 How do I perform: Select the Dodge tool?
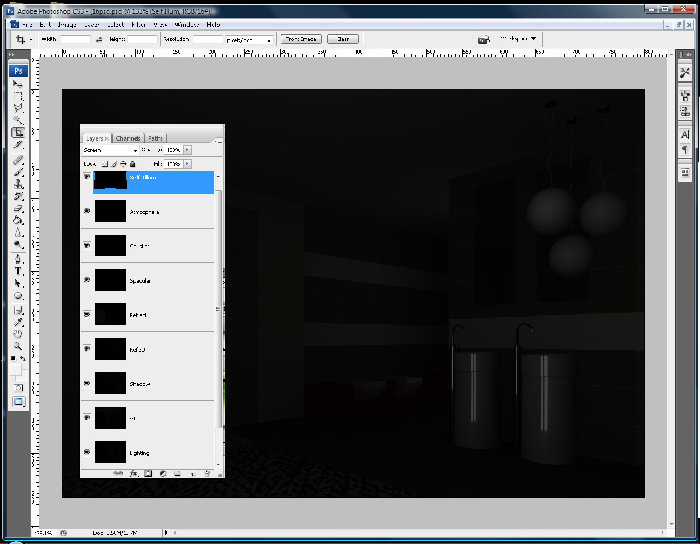(x=18, y=244)
